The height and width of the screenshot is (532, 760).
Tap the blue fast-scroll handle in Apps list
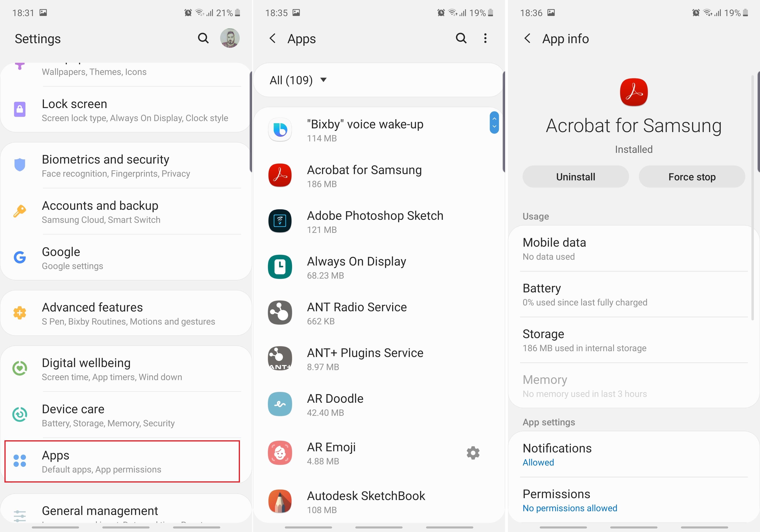(494, 123)
